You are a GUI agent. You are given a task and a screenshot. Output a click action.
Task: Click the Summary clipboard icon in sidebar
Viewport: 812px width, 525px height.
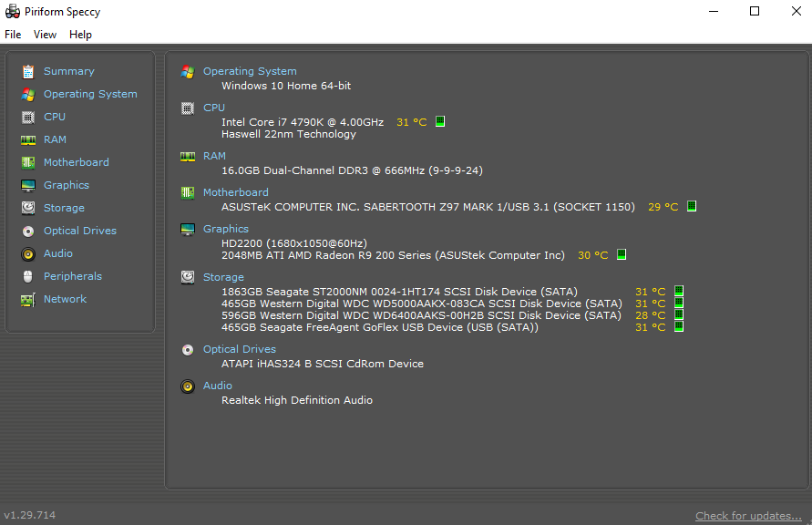point(28,71)
